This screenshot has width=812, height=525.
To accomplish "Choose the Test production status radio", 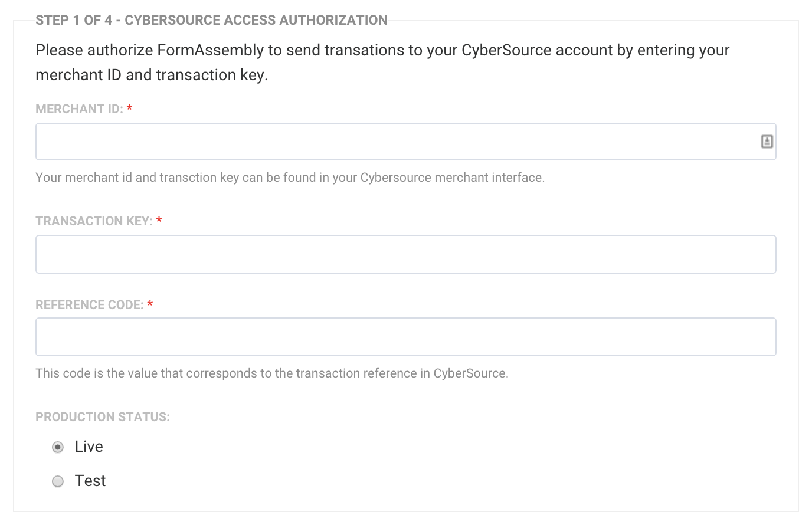I will tap(58, 481).
